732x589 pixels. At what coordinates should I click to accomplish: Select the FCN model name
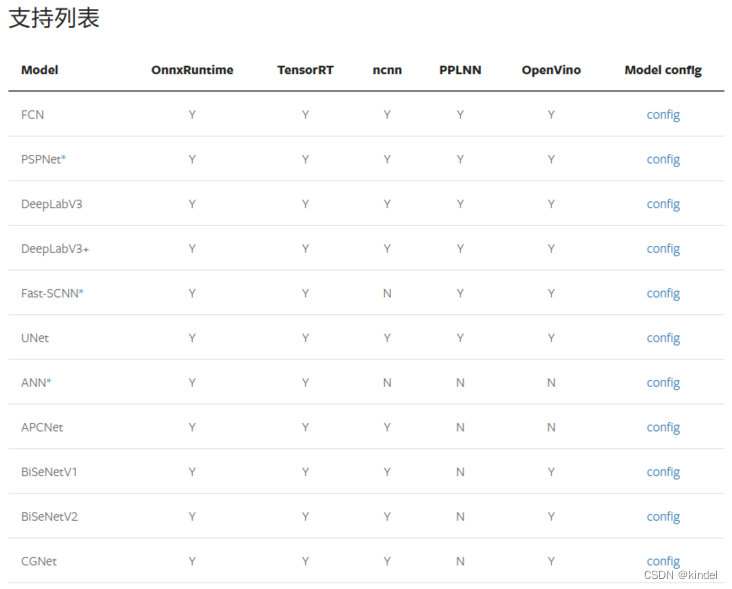point(32,115)
